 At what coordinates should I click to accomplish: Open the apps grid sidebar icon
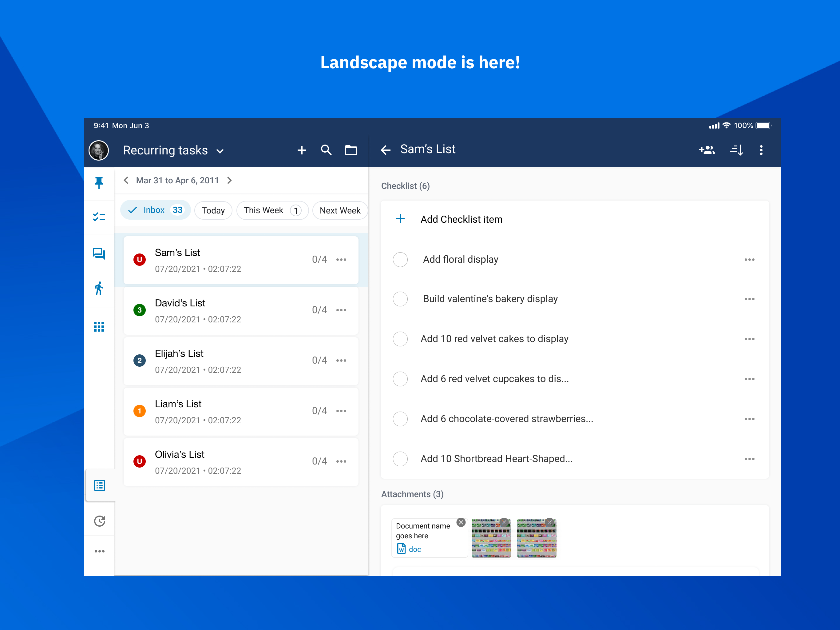99,326
